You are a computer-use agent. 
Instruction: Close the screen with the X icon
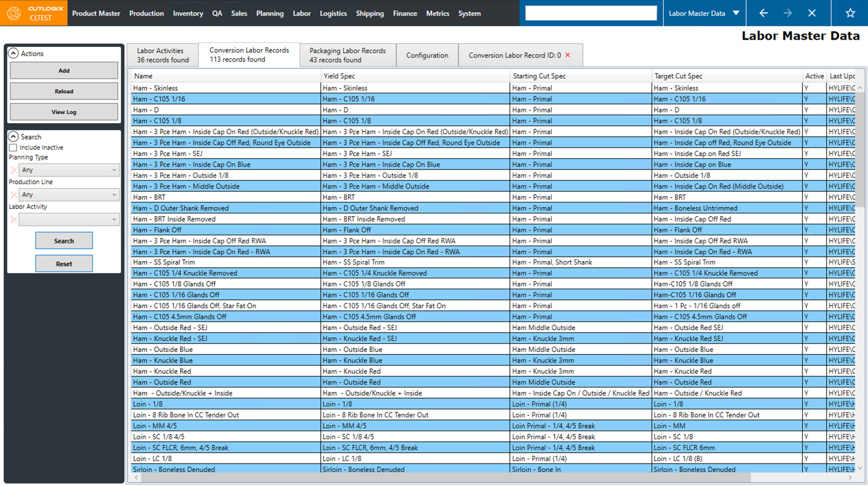pos(812,13)
